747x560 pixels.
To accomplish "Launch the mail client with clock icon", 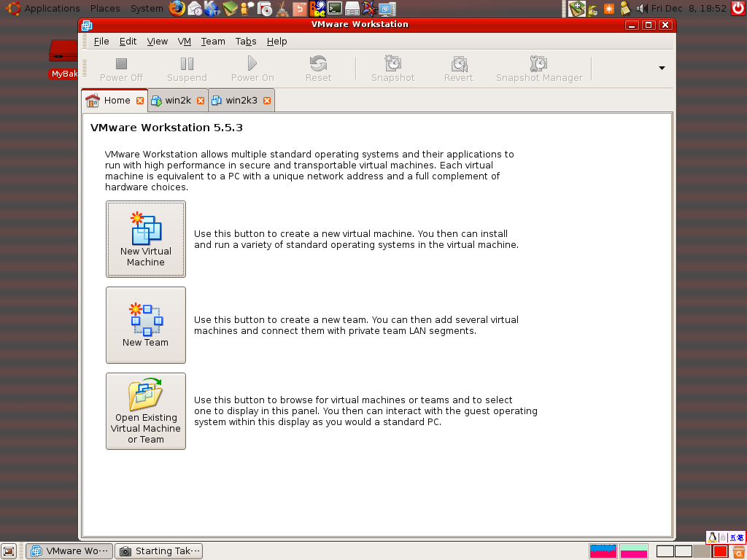I will pyautogui.click(x=194, y=9).
